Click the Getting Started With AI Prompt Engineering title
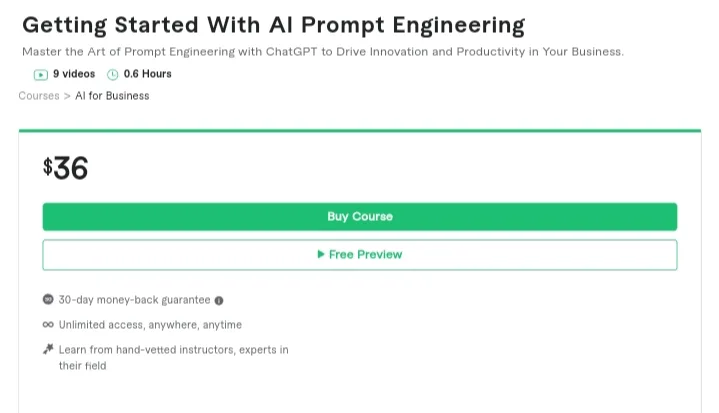 coord(273,25)
